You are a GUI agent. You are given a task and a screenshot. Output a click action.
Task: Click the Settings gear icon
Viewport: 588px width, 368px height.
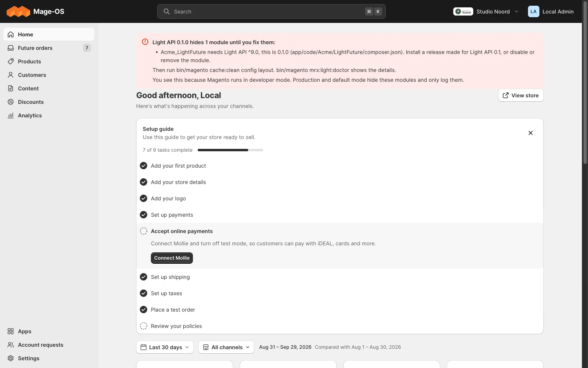click(11, 358)
